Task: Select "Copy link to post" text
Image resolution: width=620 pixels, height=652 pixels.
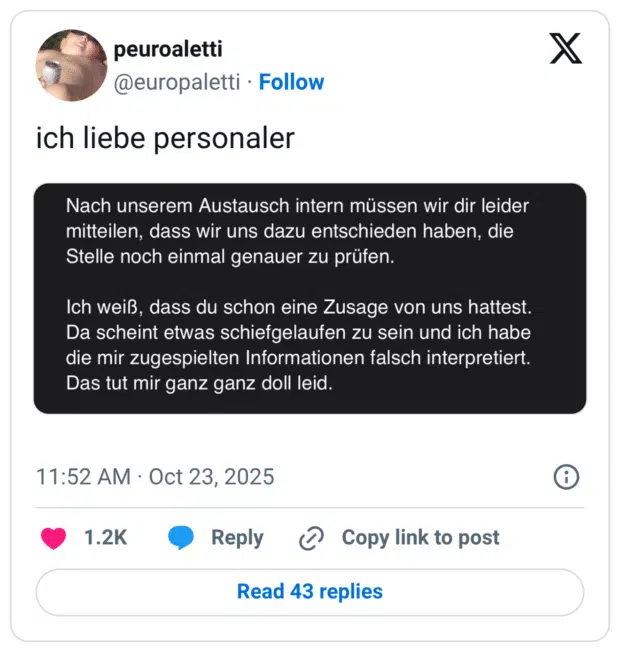Action: 420,538
